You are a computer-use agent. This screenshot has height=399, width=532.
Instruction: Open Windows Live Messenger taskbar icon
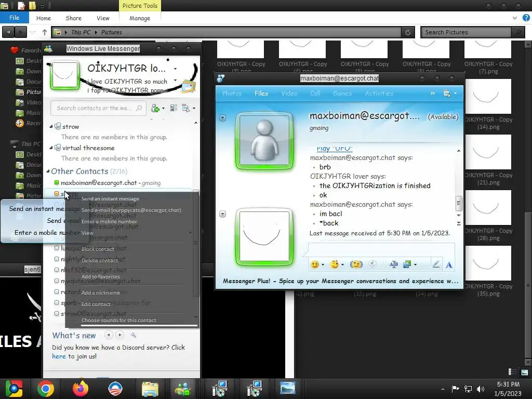pyautogui.click(x=183, y=389)
